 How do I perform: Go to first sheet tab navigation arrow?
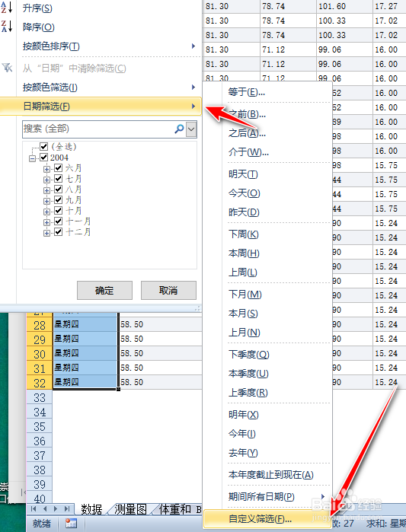click(x=34, y=508)
